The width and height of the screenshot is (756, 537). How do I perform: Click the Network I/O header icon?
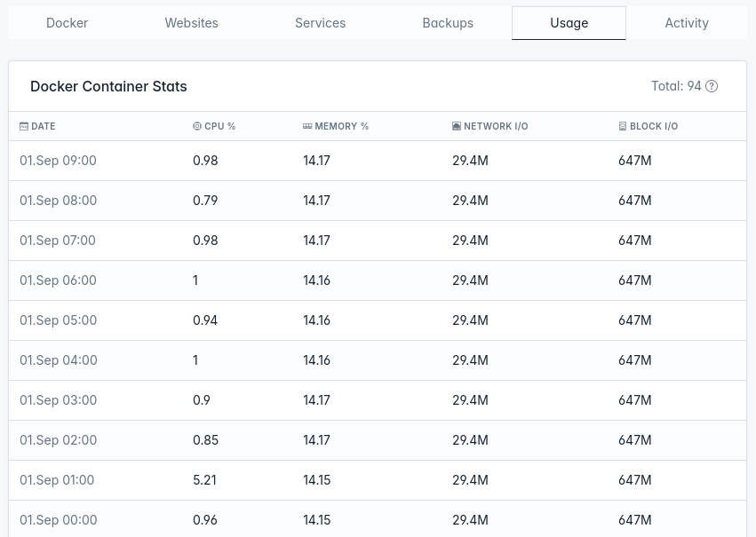[457, 126]
